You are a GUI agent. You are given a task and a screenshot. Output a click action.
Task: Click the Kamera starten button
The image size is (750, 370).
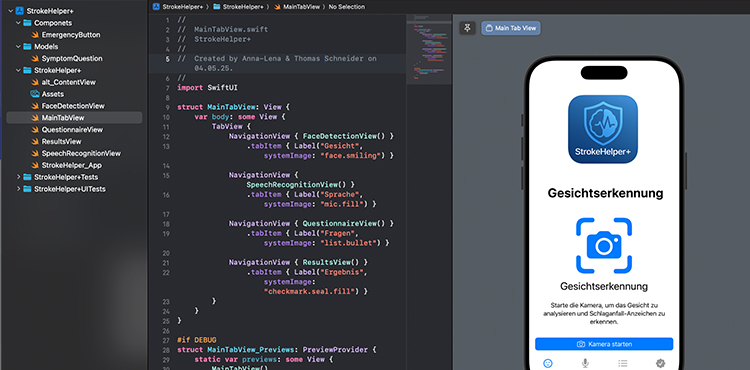[x=604, y=344]
